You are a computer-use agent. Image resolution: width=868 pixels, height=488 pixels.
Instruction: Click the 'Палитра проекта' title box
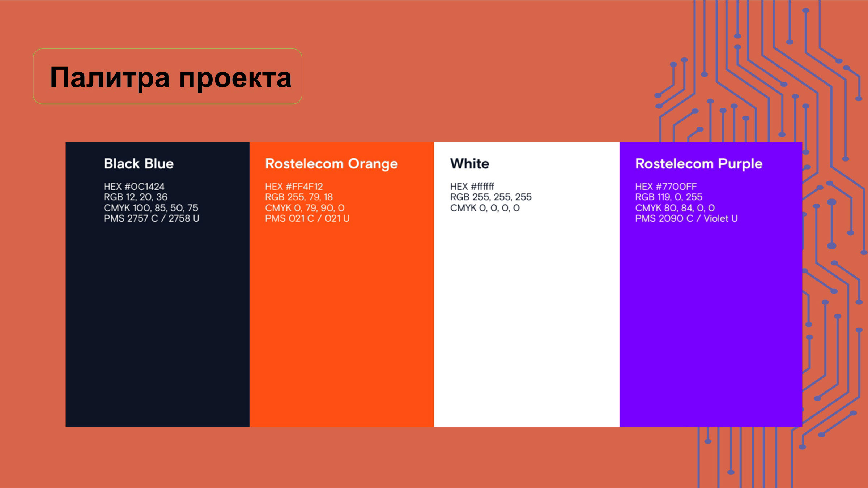pyautogui.click(x=167, y=77)
